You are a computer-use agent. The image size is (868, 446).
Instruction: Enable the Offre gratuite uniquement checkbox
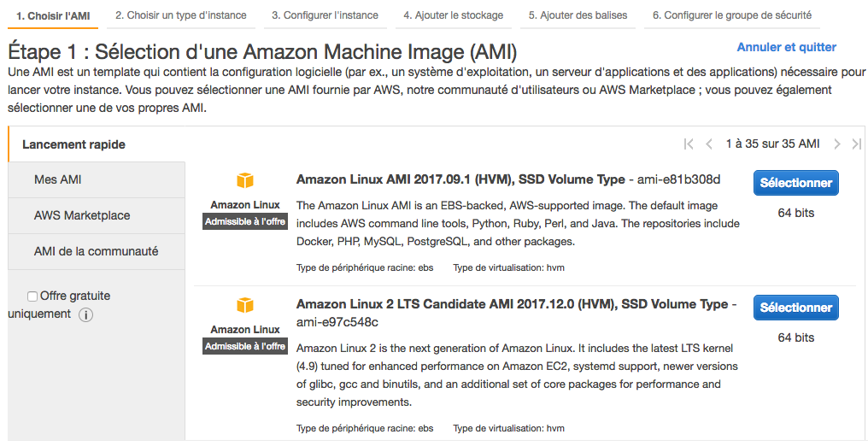point(32,296)
